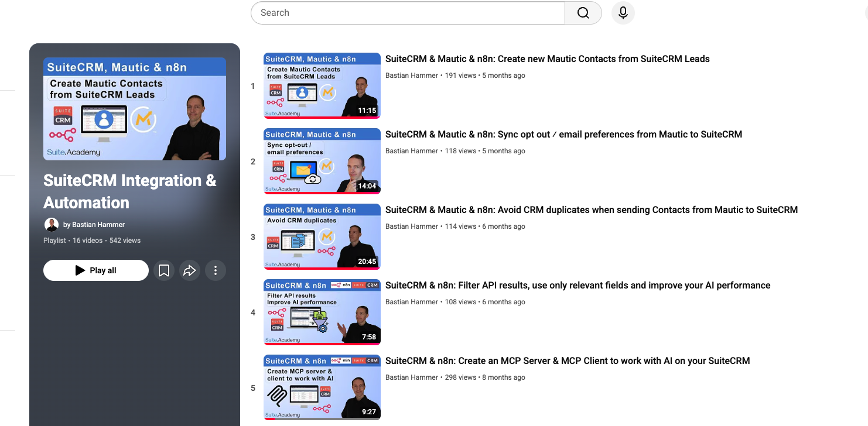
Task: Click playlist index number 5
Action: coord(253,388)
